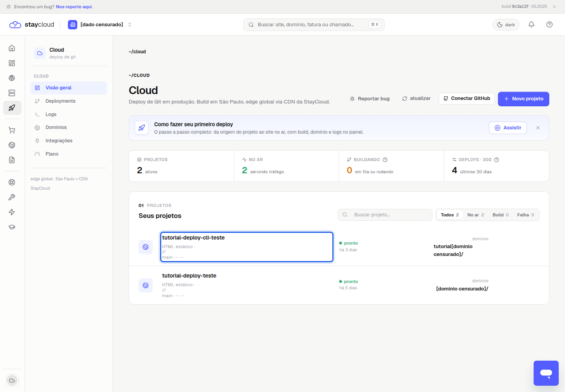Image resolution: width=565 pixels, height=392 pixels.
Task: Open the invoice document icon in rail
Action: (12, 160)
